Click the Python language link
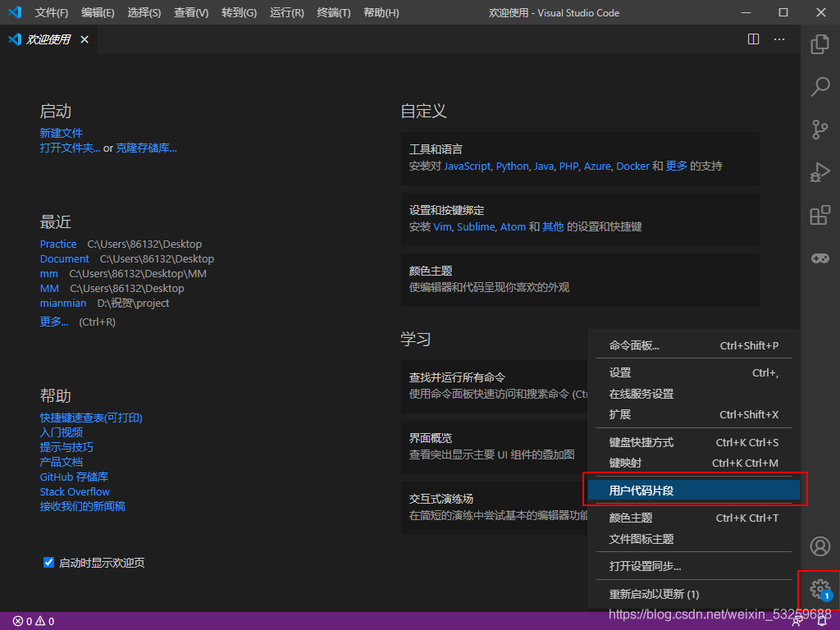Viewport: 840px width, 630px height. (512, 166)
